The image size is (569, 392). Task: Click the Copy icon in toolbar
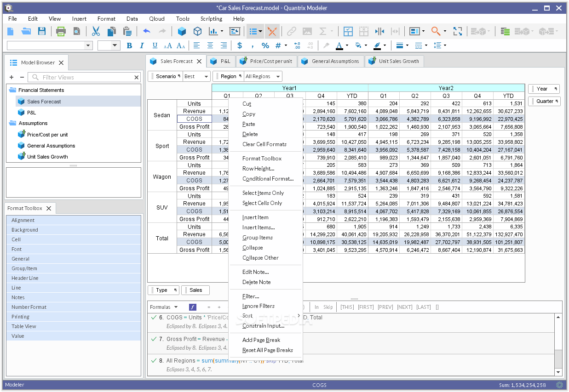coord(111,31)
